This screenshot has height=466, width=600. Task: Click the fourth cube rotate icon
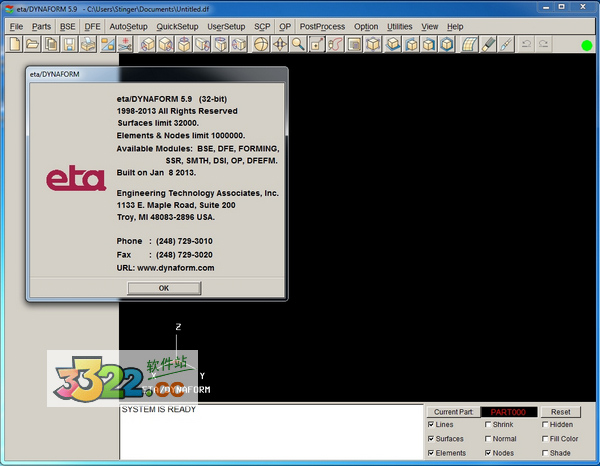202,44
